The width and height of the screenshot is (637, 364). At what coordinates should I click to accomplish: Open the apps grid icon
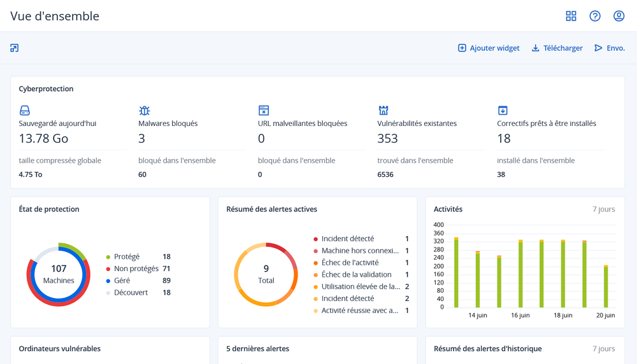571,16
